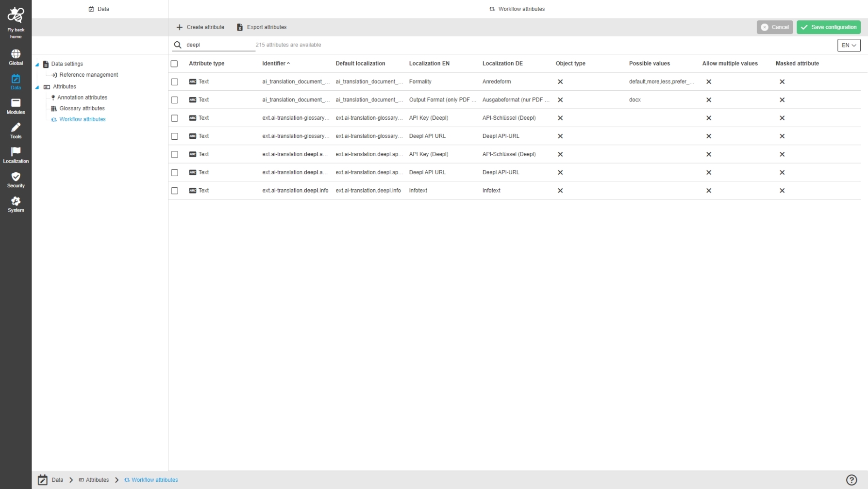The height and width of the screenshot is (489, 868).
Task: Open the Global section in the sidebar
Action: click(x=16, y=57)
